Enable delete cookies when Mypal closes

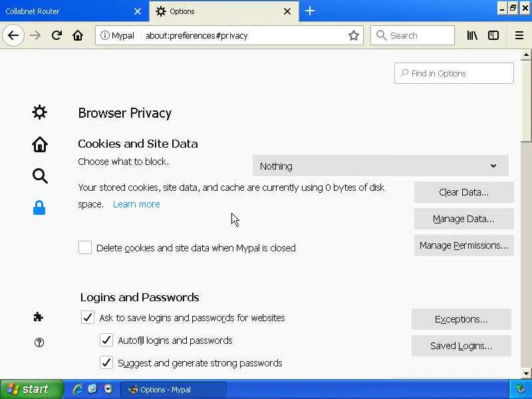85,248
